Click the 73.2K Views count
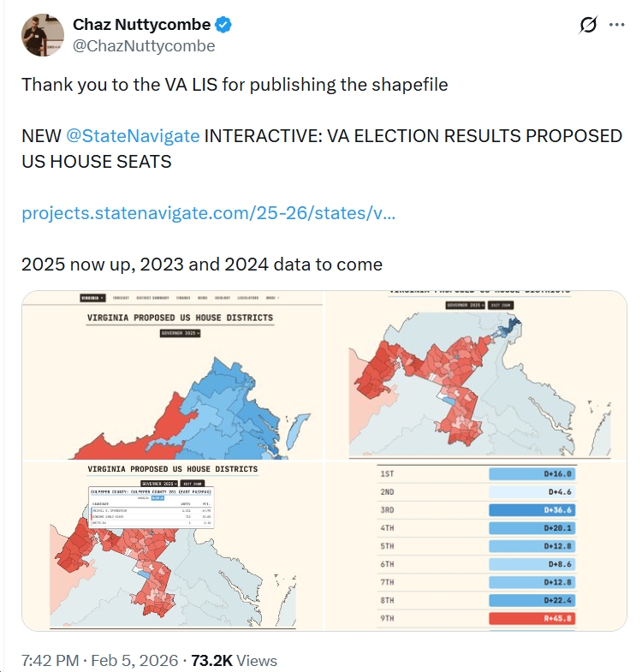 tap(234, 660)
